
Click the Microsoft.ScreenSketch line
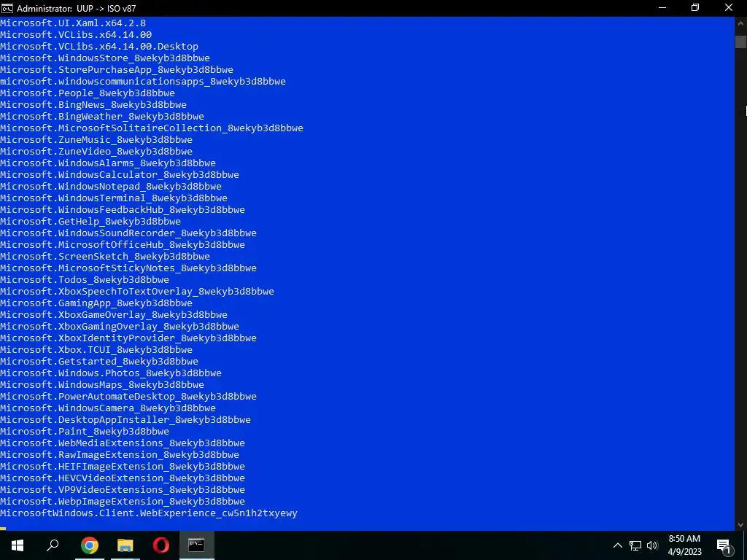point(105,256)
